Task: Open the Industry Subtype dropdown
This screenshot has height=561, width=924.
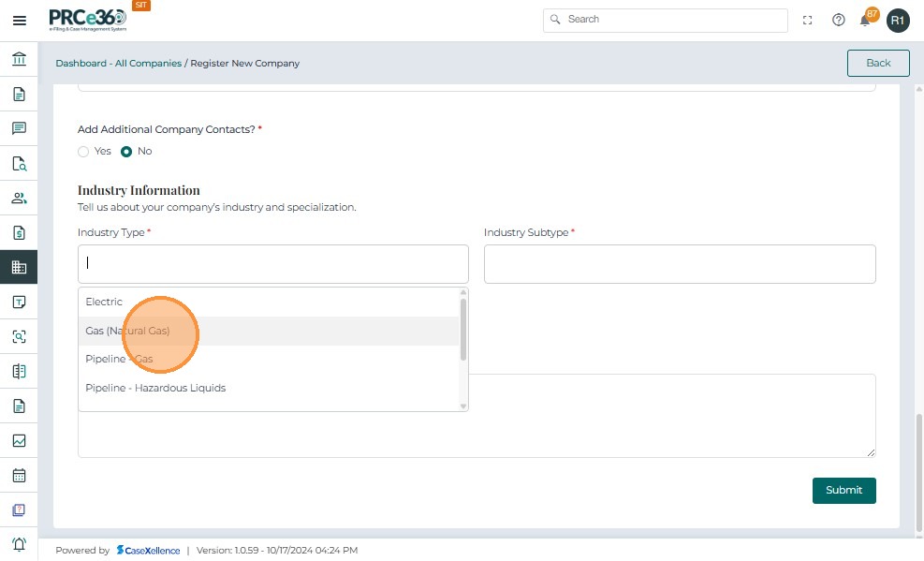Action: [x=680, y=264]
